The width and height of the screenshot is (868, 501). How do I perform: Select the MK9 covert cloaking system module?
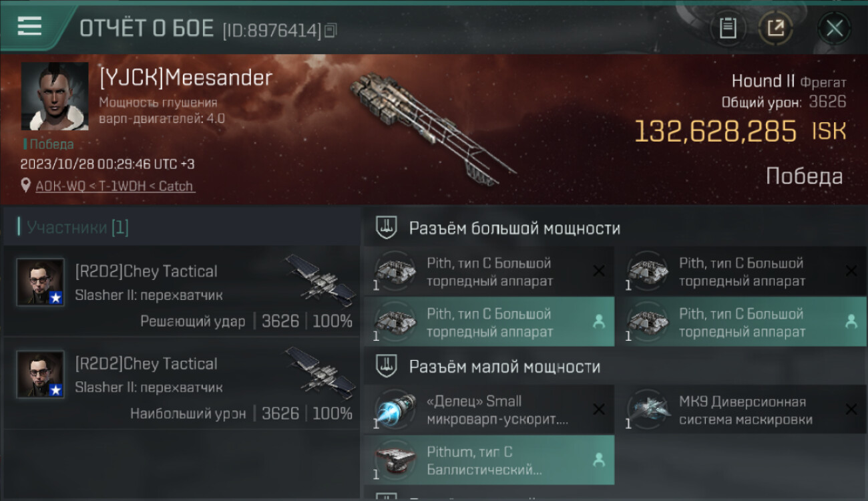point(740,409)
